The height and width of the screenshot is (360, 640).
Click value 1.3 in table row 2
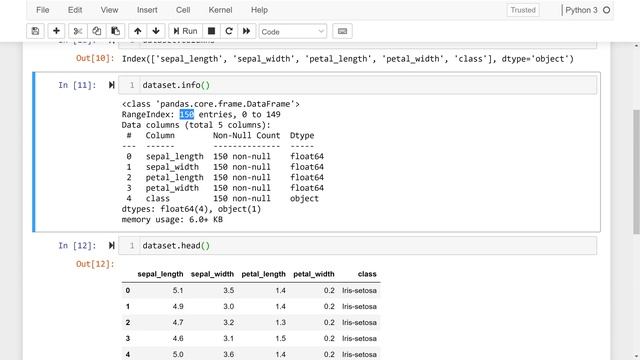click(x=280, y=322)
